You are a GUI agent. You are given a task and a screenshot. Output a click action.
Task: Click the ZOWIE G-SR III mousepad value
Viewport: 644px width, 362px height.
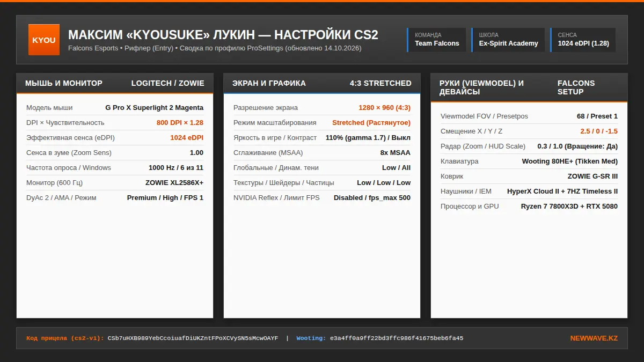[592, 176]
